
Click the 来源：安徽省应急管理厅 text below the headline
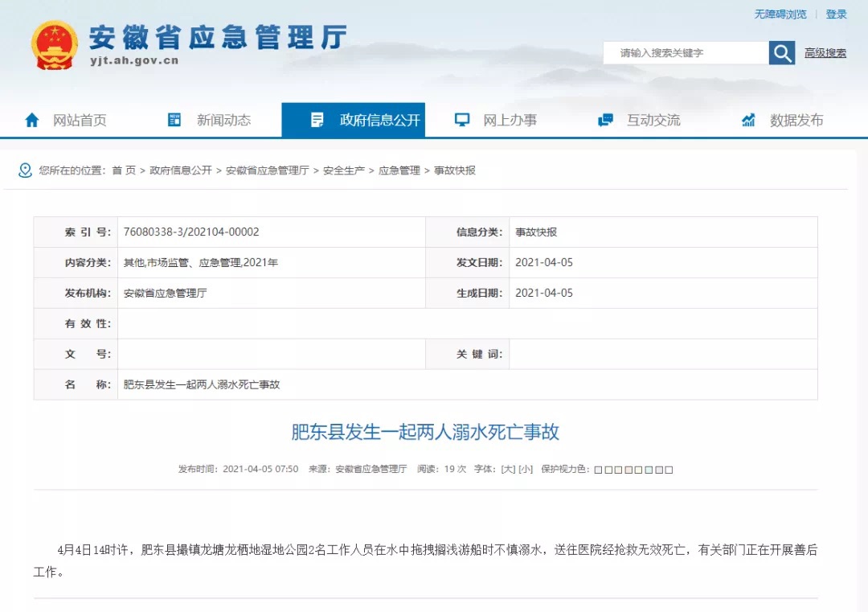[x=358, y=469]
